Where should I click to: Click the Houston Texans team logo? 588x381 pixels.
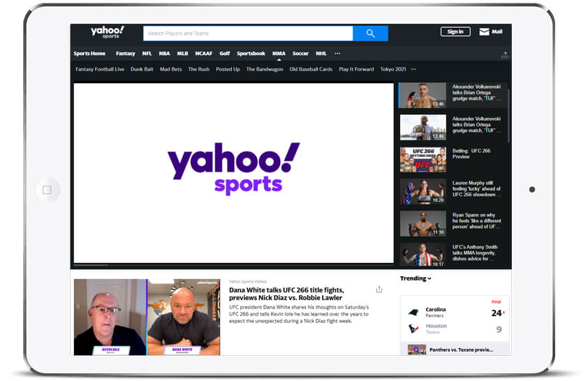tap(413, 329)
